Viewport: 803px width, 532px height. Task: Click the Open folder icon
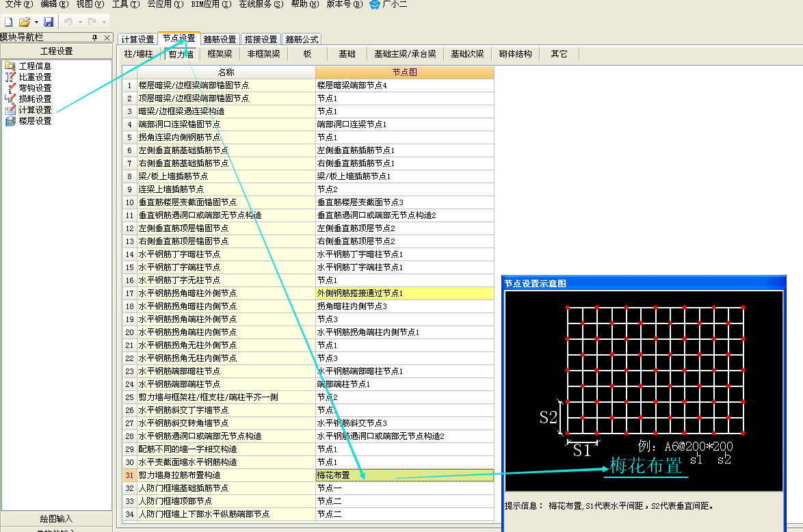(24, 22)
